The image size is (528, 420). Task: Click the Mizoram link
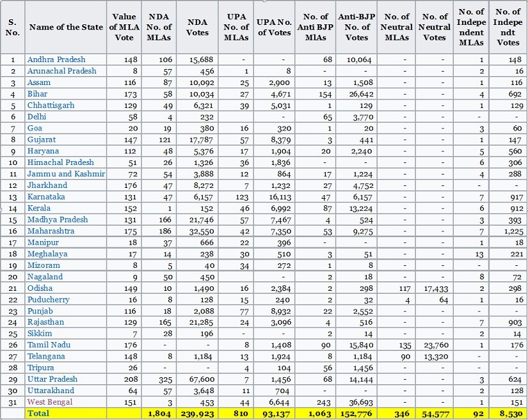click(44, 265)
